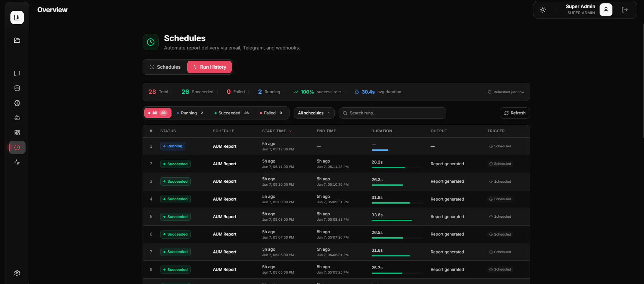Click the user avatar icon
This screenshot has width=644, height=284.
(606, 10)
